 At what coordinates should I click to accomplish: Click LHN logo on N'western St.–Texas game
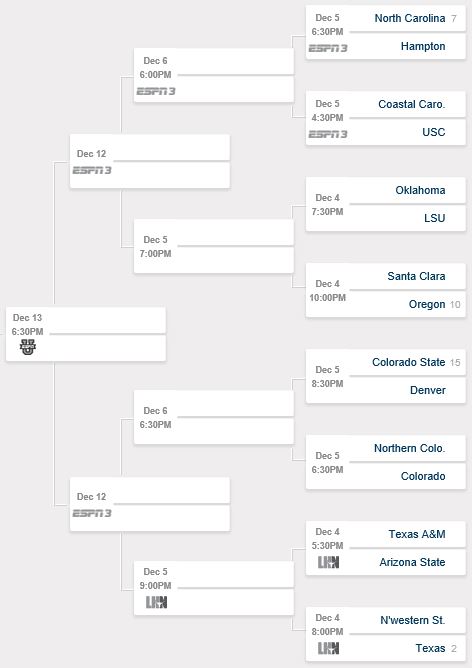point(328,648)
